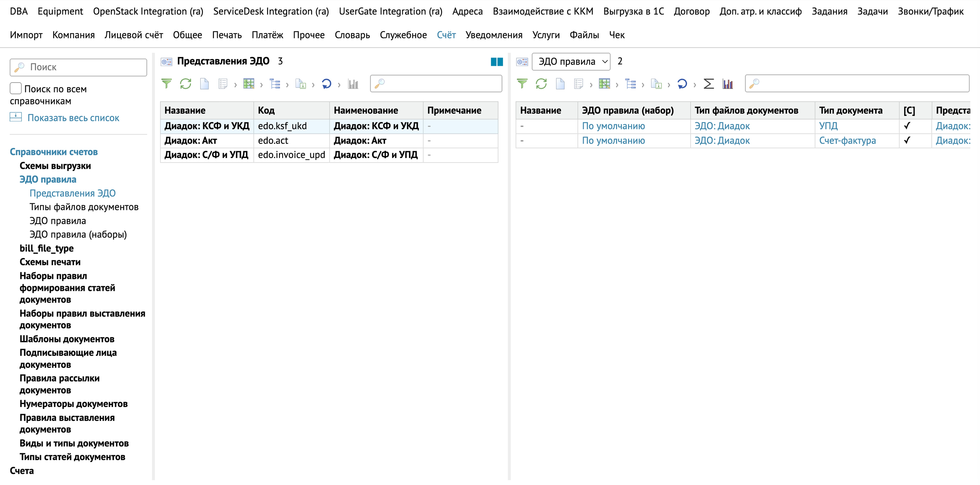Expand chevron after tree icon in ЭДО правила toolbar

click(x=643, y=85)
